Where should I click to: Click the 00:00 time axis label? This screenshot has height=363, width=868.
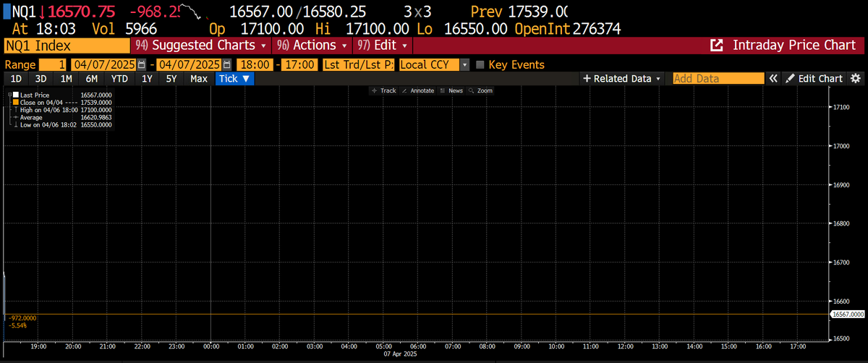(x=210, y=347)
